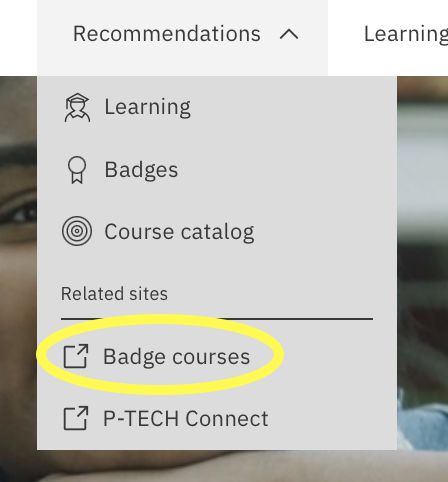448x482 pixels.
Task: Open the P-TECH Connect related site
Action: coord(186,419)
